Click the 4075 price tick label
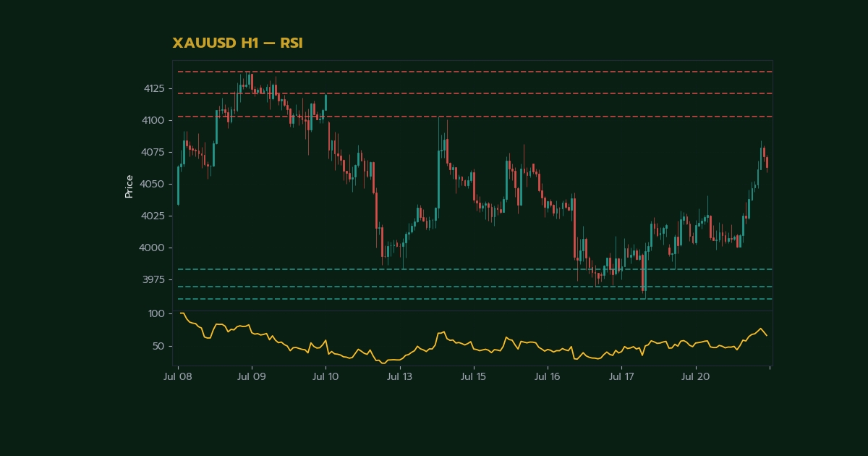 pyautogui.click(x=154, y=152)
